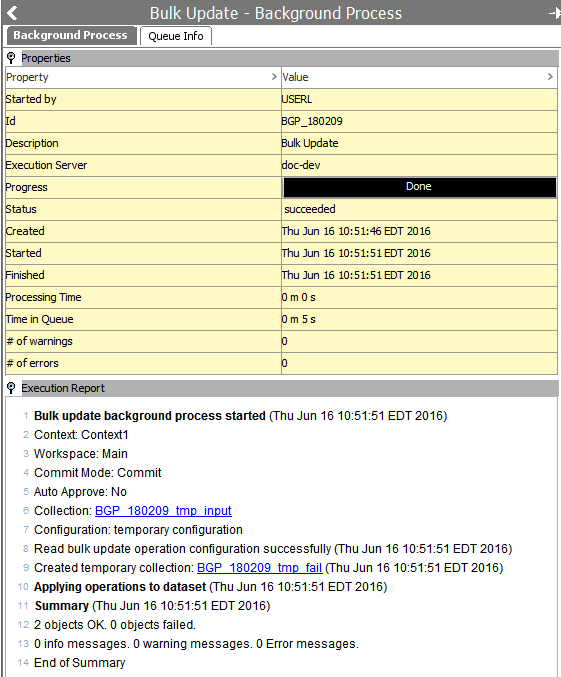The height and width of the screenshot is (677, 561).
Task: Open the Value column header chevron
Action: point(550,77)
